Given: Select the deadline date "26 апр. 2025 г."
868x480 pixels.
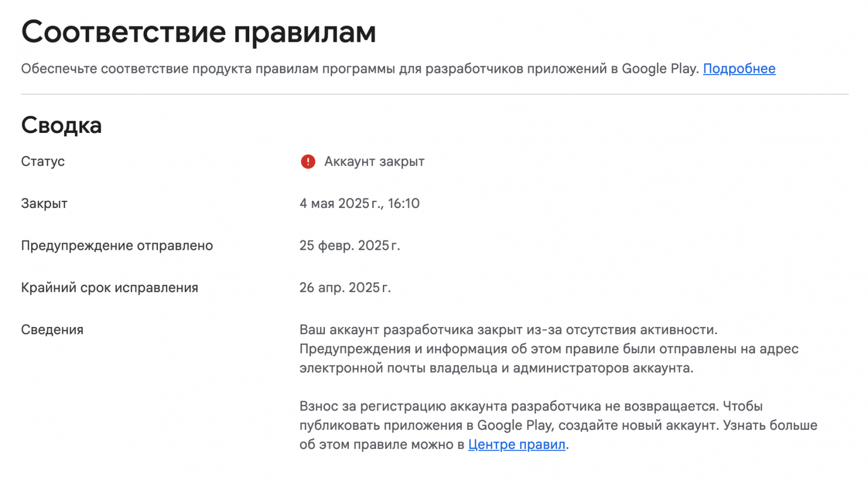Looking at the screenshot, I should point(346,288).
